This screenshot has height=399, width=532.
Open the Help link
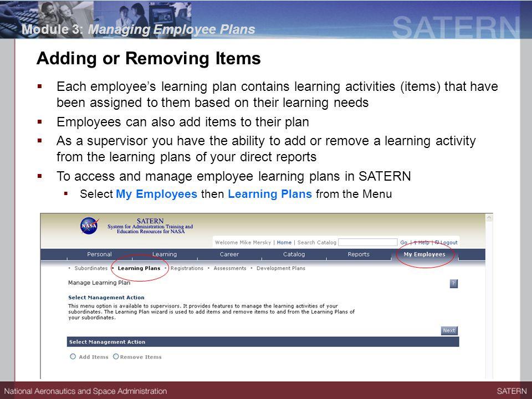pos(421,242)
